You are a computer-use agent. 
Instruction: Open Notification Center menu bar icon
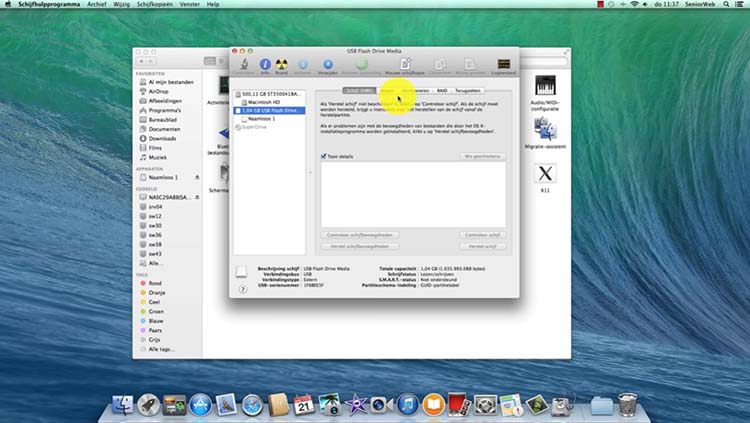739,4
